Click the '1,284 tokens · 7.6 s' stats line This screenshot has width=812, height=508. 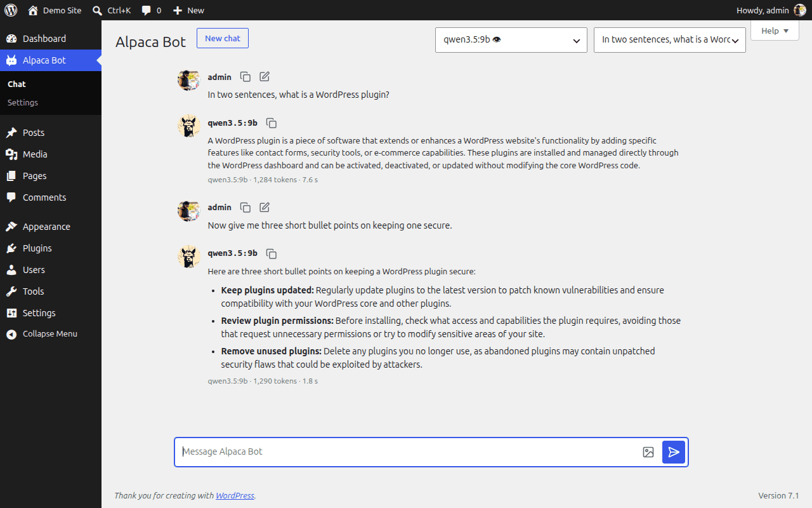263,180
